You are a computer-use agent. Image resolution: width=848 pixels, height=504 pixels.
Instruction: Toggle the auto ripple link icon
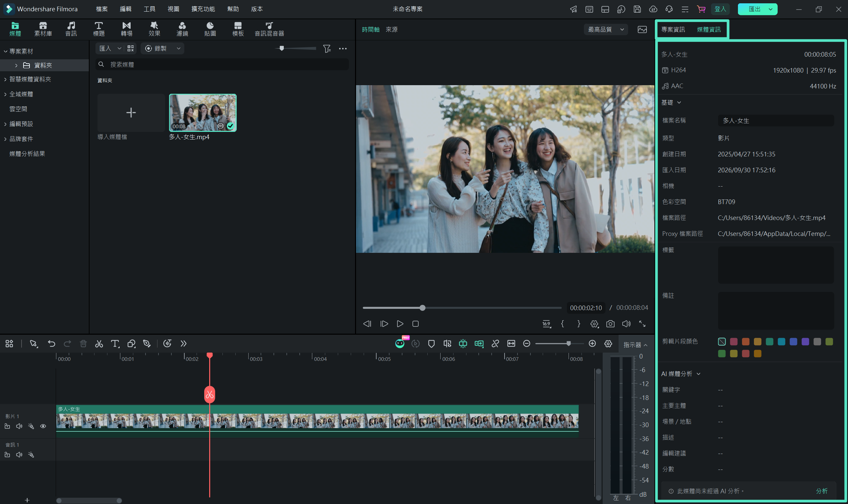[479, 344]
